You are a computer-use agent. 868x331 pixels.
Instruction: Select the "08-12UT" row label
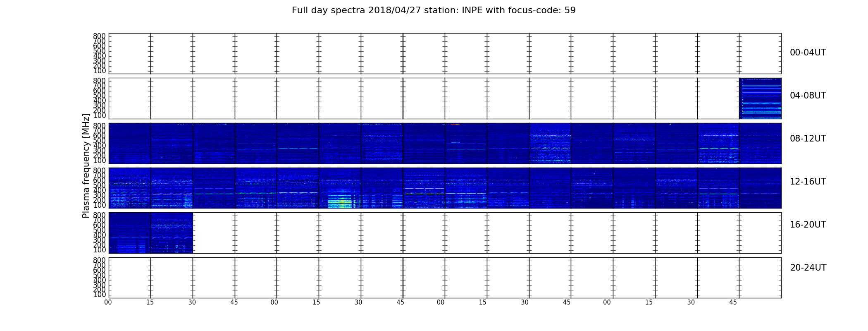(808, 139)
